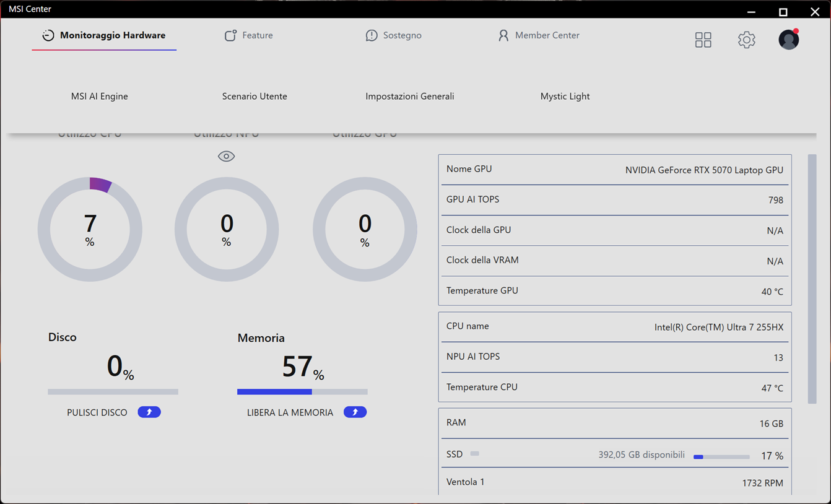The image size is (831, 504).
Task: Open Mystic Light
Action: pos(565,96)
